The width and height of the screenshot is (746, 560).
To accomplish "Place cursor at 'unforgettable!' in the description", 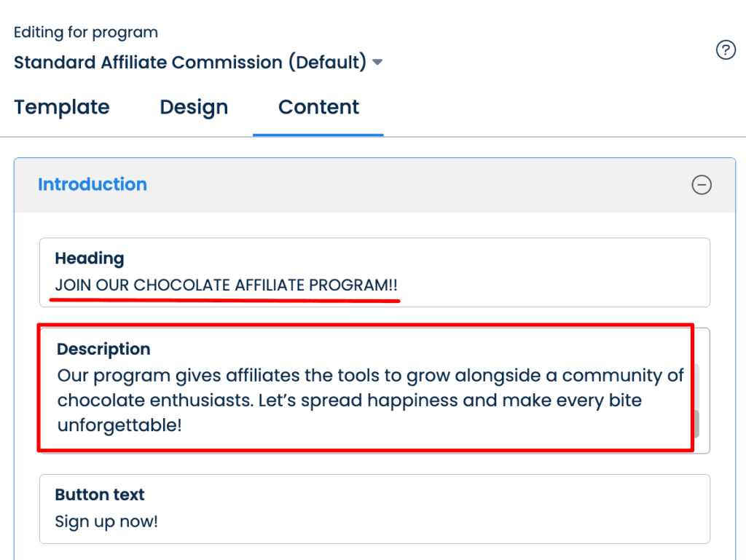I will (119, 425).
